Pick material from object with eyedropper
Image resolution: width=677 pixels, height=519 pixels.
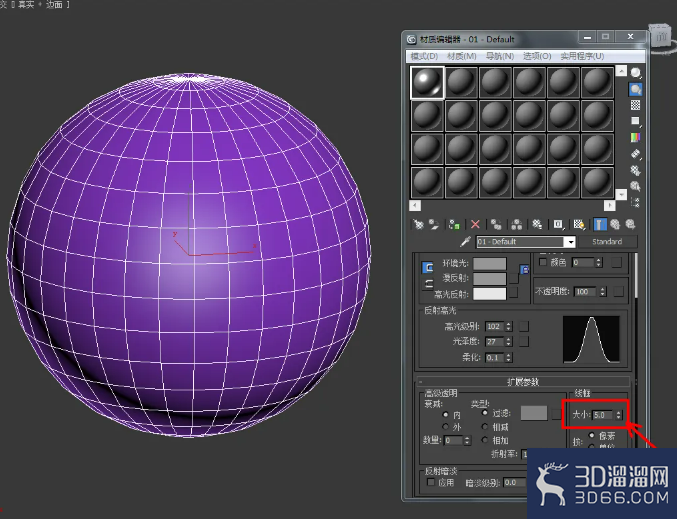pos(465,242)
